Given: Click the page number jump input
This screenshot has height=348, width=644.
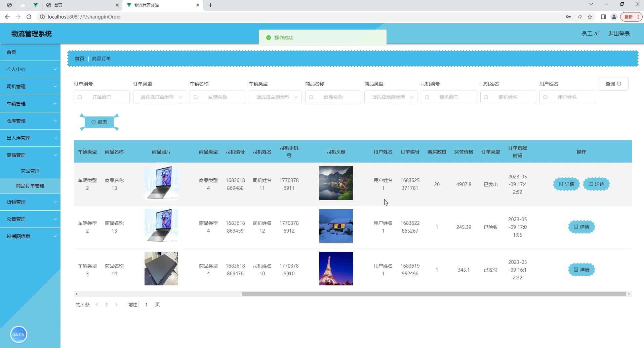Looking at the screenshot, I should [146, 305].
